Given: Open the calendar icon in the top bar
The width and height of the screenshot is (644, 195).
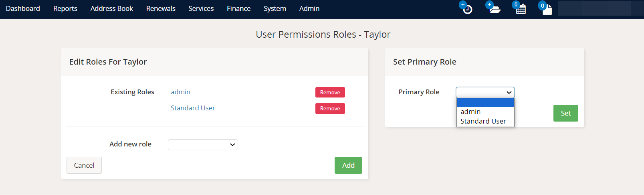Looking at the screenshot, I should pos(521,9).
